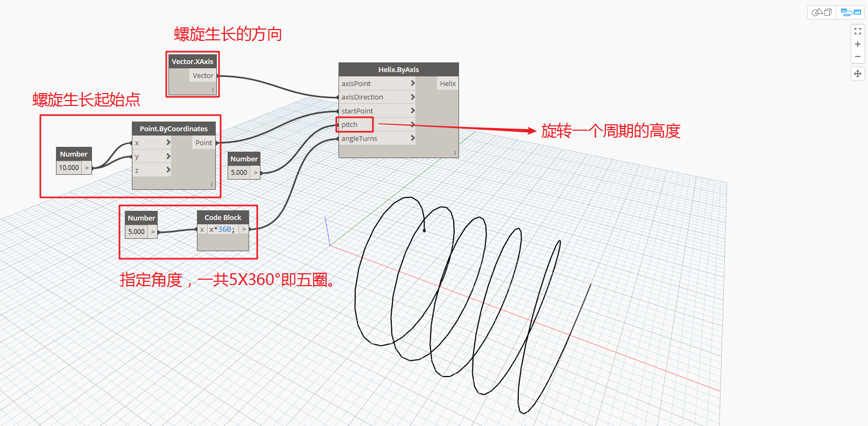Zoom out with the minus icon
Viewport: 868px width, 426px height.
pos(858,56)
